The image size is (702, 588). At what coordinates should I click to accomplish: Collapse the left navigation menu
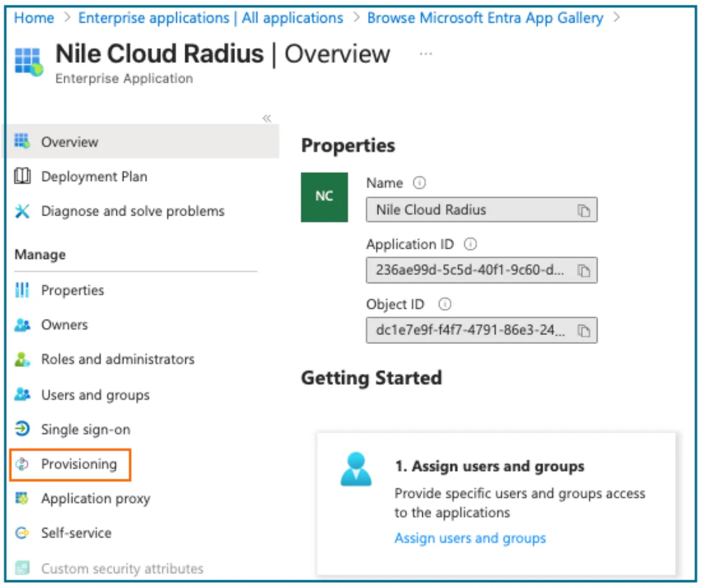[267, 118]
